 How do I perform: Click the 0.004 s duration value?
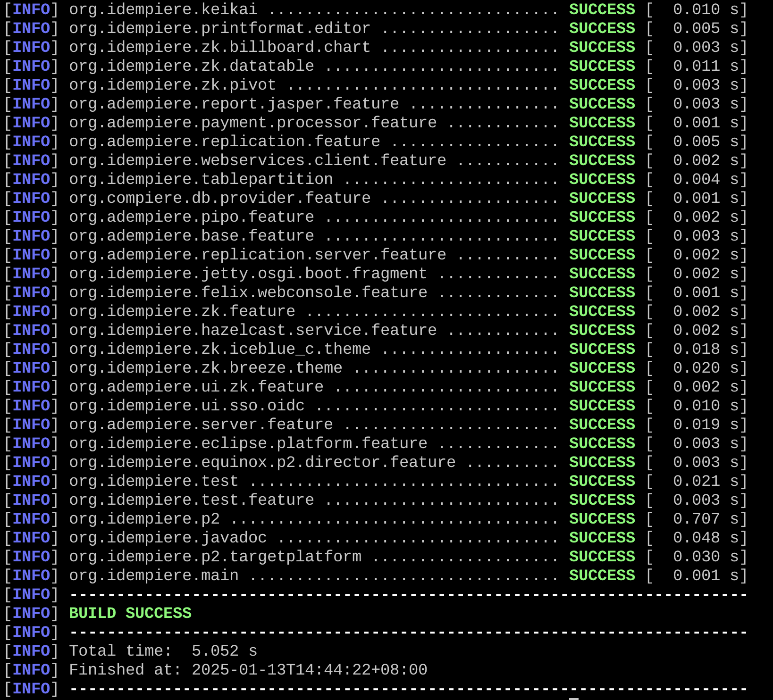[x=706, y=179]
